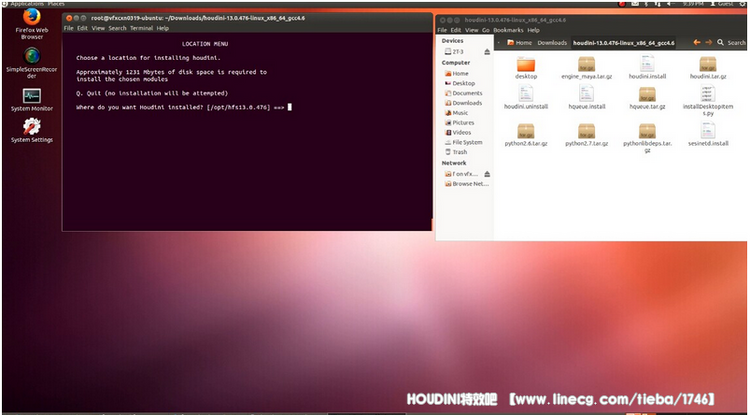Viewport: 750px width, 415px height.
Task: Select the houdini.uninstall file
Action: 526,97
